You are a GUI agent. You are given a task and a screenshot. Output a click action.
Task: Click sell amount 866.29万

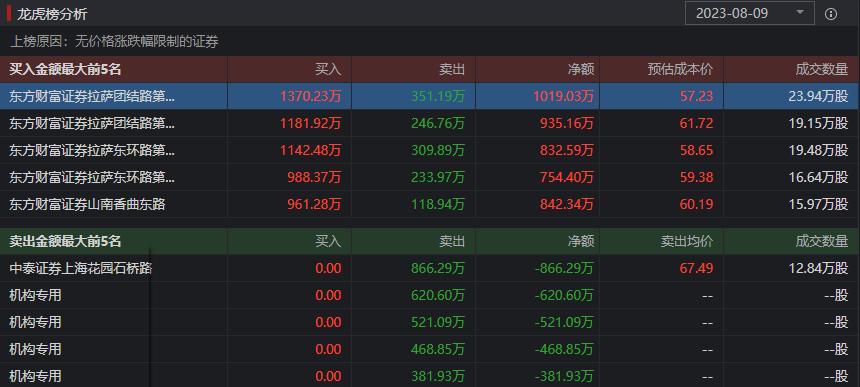point(438,268)
